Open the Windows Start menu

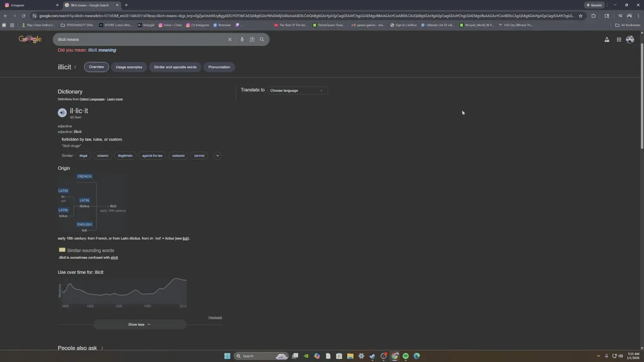click(x=227, y=356)
